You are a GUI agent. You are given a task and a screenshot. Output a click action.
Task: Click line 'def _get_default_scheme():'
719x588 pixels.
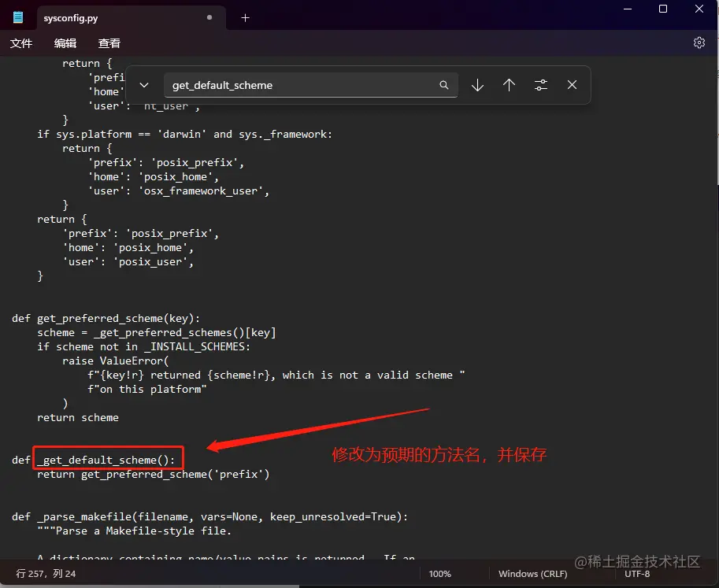(x=94, y=460)
